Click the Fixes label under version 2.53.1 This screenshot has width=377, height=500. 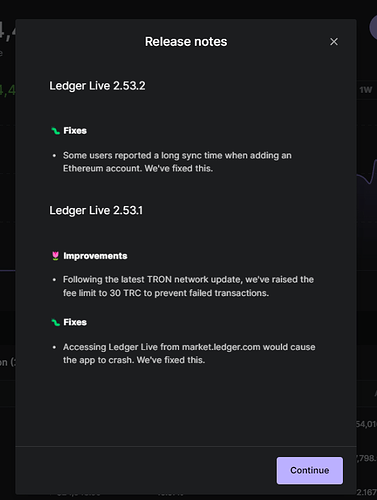[75, 322]
